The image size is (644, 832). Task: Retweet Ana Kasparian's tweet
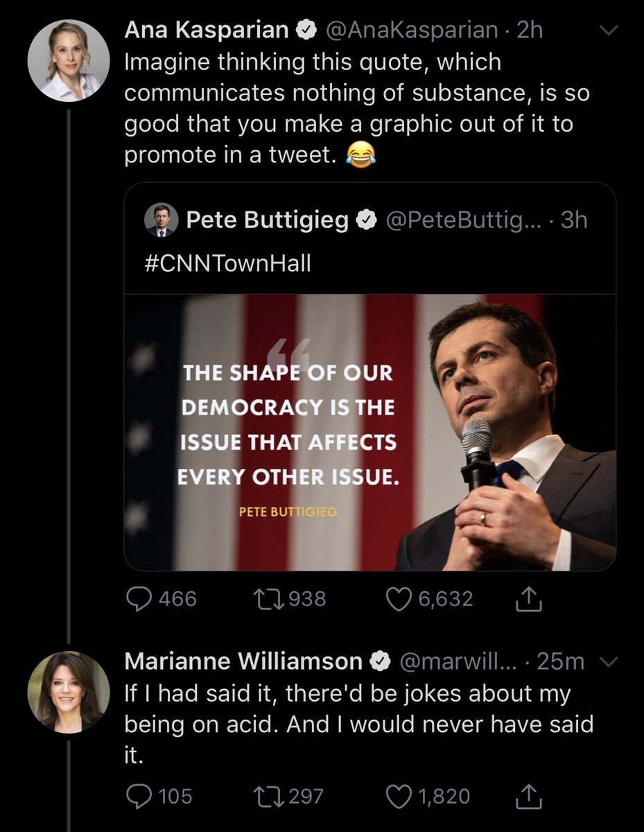(x=271, y=598)
